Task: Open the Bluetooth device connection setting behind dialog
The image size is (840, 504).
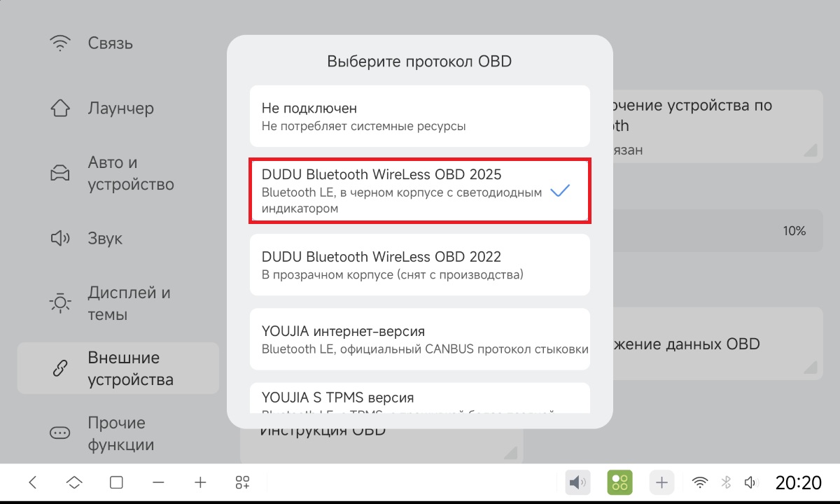Action: (x=717, y=125)
